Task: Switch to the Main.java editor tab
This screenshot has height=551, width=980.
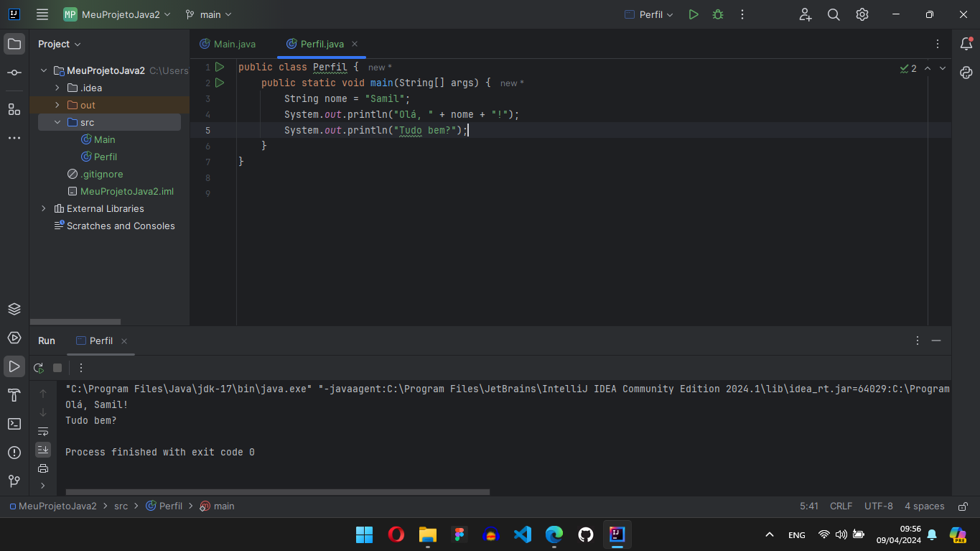Action: coord(228,44)
